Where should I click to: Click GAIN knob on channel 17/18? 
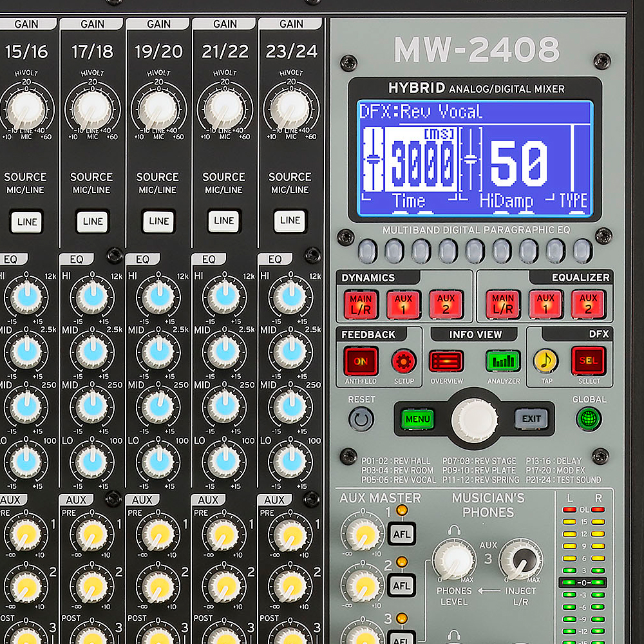tap(92, 110)
